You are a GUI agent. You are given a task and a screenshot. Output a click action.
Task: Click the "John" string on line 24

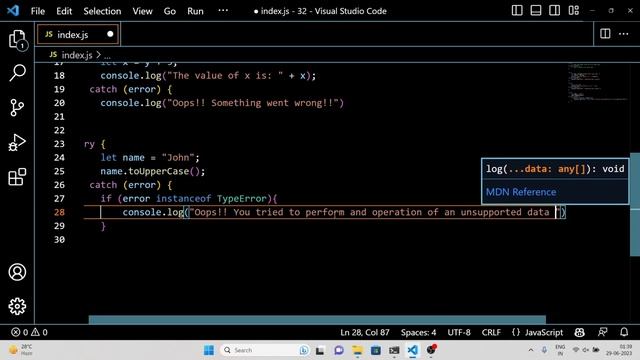(x=178, y=158)
